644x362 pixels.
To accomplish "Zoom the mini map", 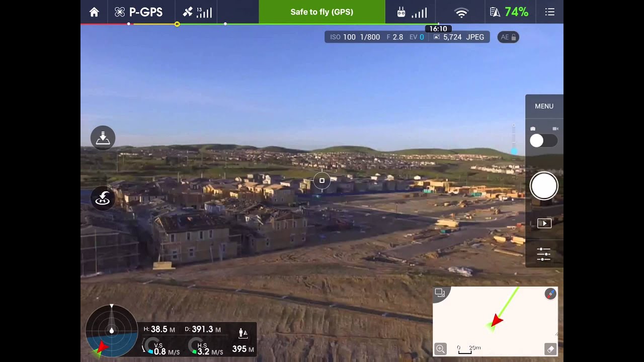I will [440, 348].
